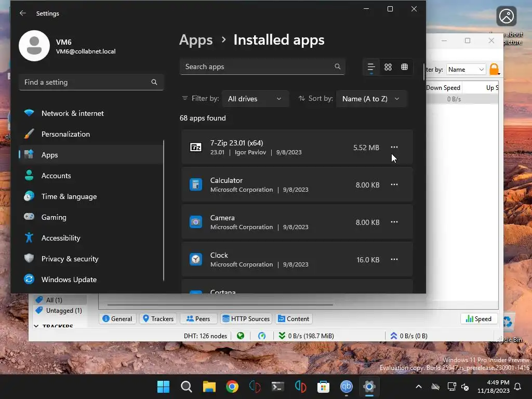
Task: Open Terminal from the taskbar
Action: tap(277, 387)
